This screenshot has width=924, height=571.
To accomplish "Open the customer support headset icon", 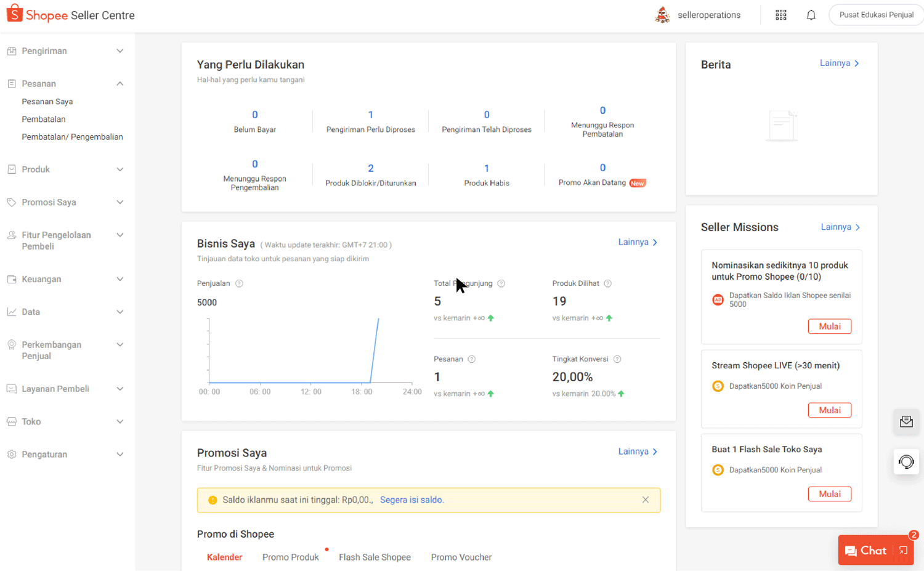I will pyautogui.click(x=906, y=462).
